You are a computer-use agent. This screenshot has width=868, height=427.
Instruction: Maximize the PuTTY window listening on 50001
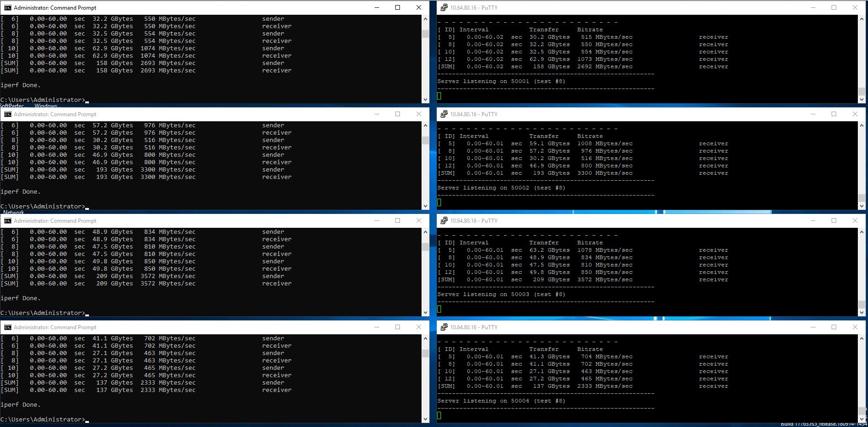click(834, 8)
